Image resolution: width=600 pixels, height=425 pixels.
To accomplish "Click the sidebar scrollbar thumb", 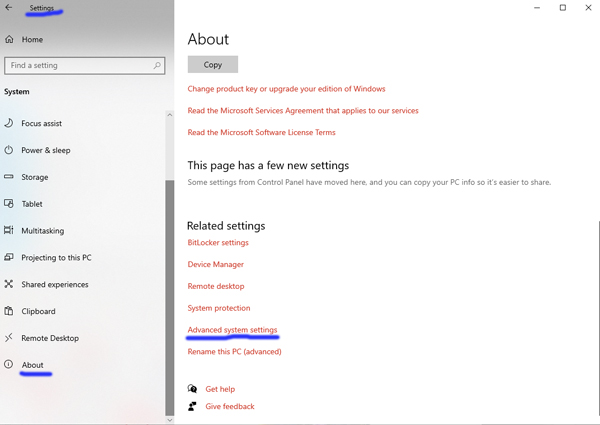I will point(170,297).
